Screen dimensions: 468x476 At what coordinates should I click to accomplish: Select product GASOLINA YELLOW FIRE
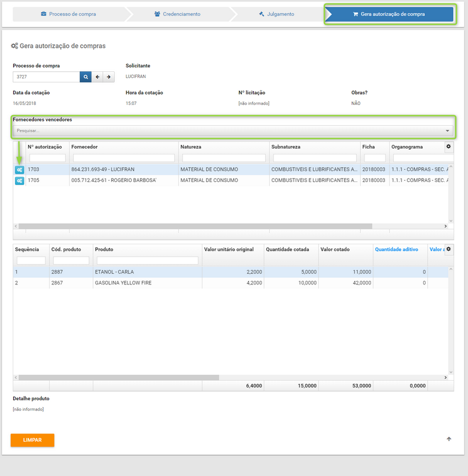point(123,283)
